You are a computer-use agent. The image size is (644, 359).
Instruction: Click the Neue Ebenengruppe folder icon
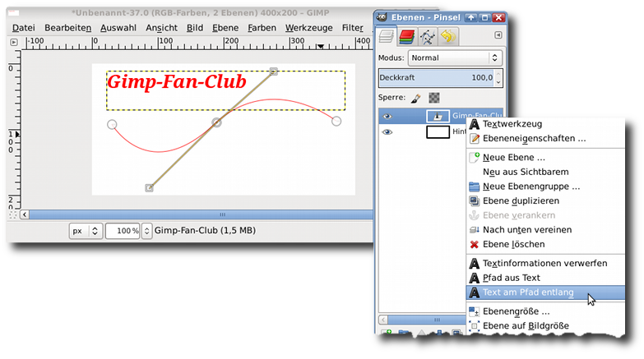coord(475,186)
